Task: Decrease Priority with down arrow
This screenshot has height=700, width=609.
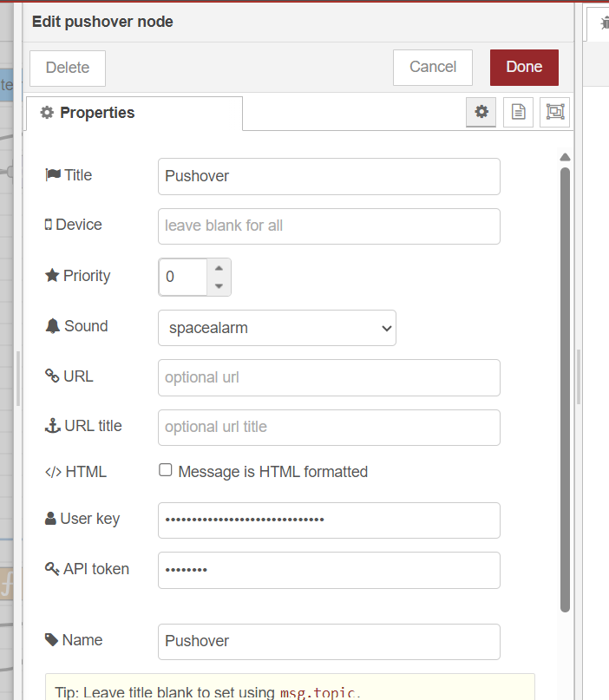Action: [219, 286]
